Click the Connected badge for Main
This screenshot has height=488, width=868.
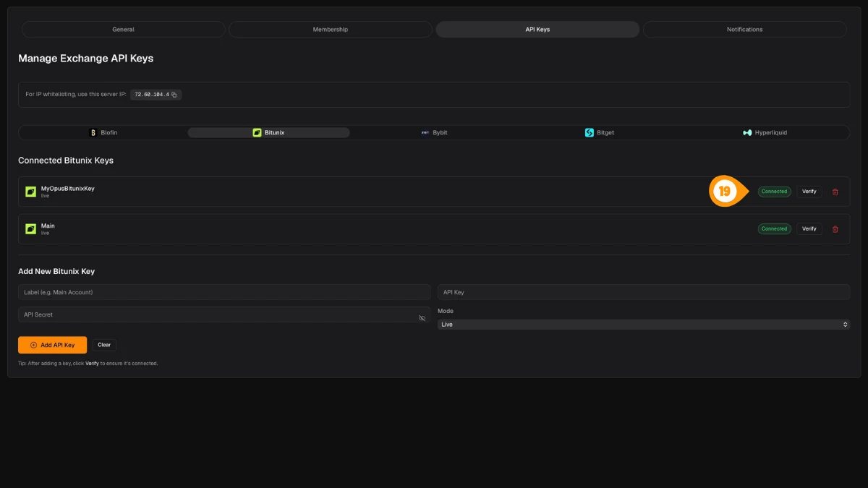(x=775, y=229)
